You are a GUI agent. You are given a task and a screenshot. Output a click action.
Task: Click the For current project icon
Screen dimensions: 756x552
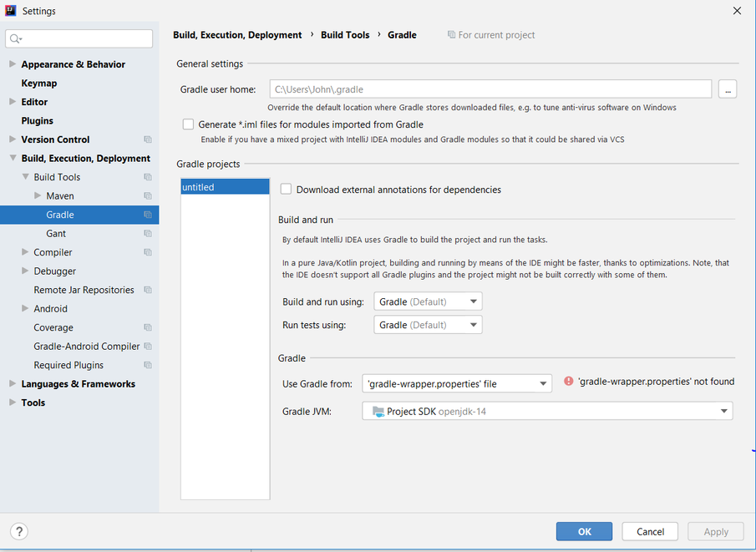click(x=451, y=35)
